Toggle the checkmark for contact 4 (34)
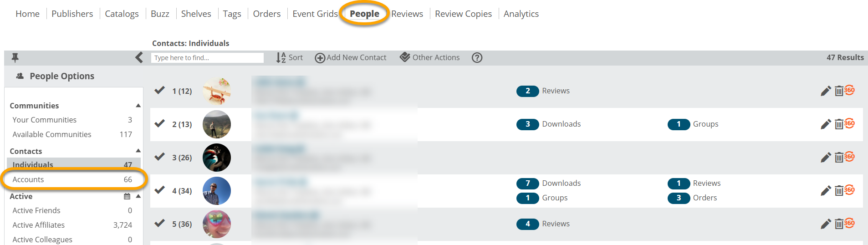868x245 pixels. 159,190
